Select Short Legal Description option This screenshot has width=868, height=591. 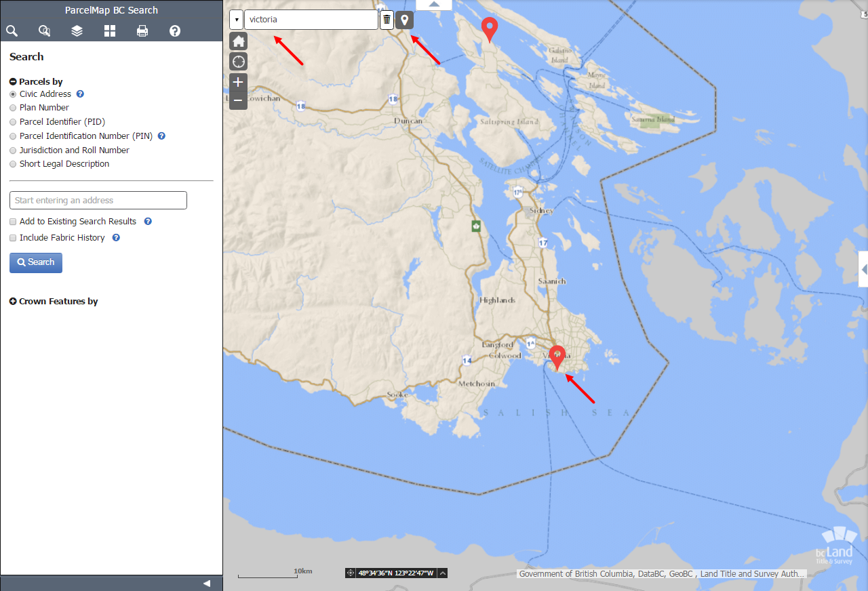point(13,164)
